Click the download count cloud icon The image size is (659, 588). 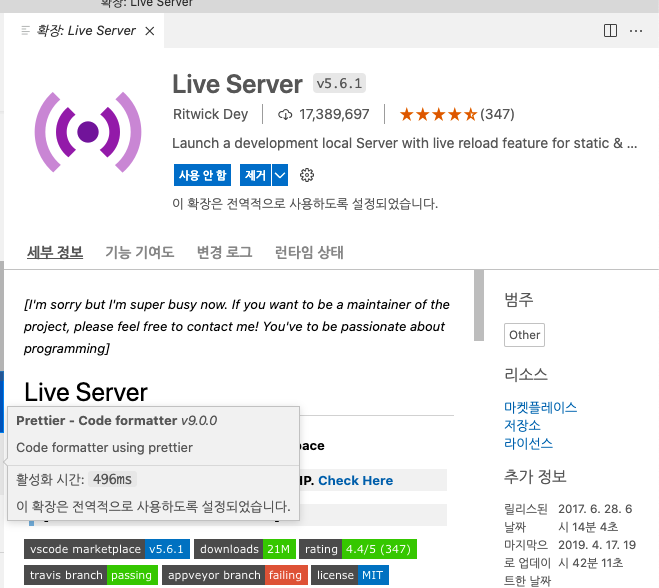tap(285, 114)
